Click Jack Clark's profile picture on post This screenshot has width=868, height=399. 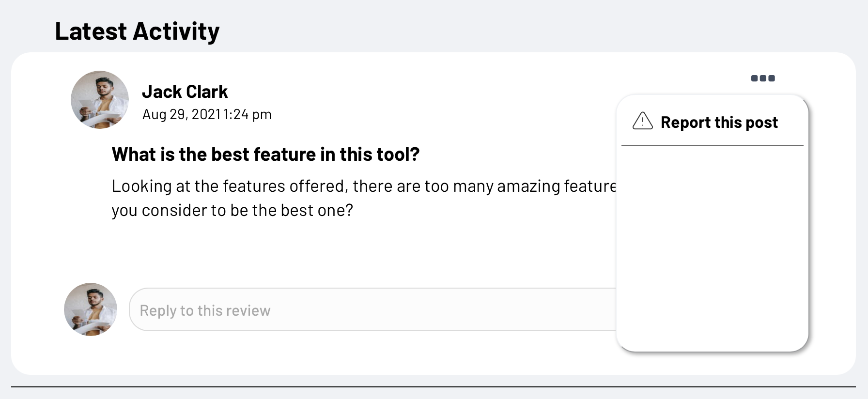click(100, 100)
